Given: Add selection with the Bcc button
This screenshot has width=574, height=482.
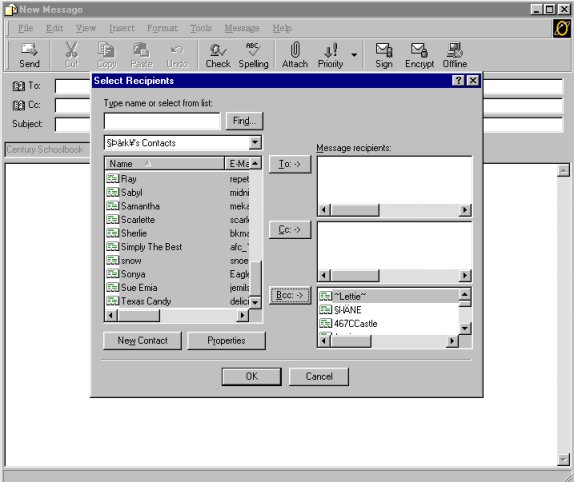Looking at the screenshot, I should click(x=290, y=295).
